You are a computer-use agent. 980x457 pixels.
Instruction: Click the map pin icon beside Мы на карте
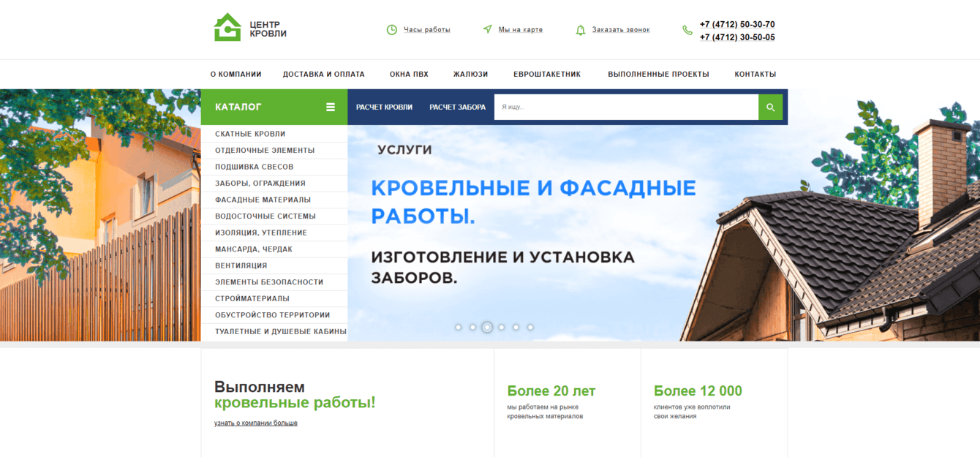point(487,29)
